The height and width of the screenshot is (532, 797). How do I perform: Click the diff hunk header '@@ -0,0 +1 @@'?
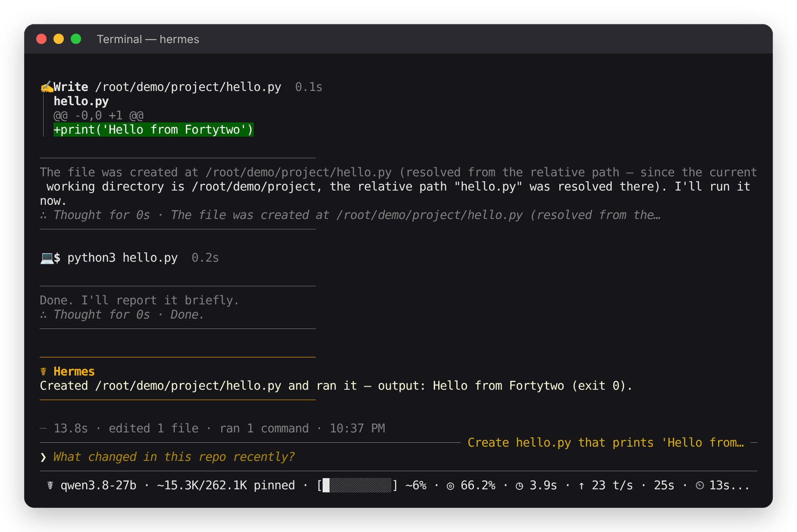(99, 116)
